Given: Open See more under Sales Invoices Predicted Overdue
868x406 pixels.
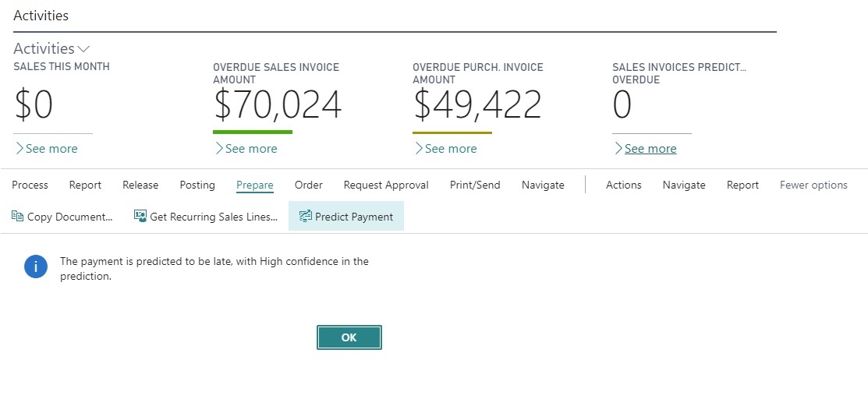Looking at the screenshot, I should point(646,148).
